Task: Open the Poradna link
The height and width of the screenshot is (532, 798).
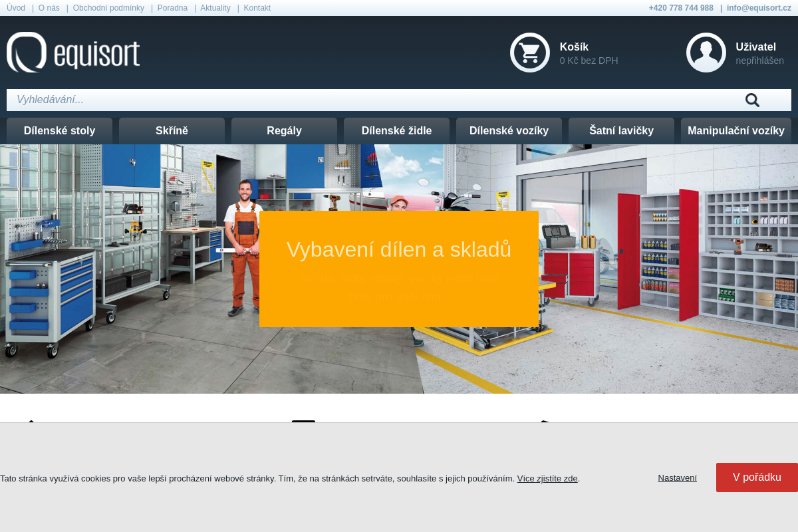Action: (x=172, y=8)
